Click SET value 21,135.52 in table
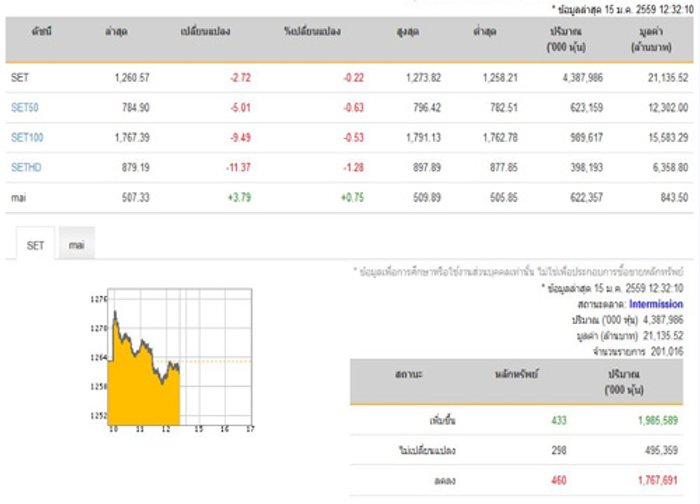 [x=668, y=78]
